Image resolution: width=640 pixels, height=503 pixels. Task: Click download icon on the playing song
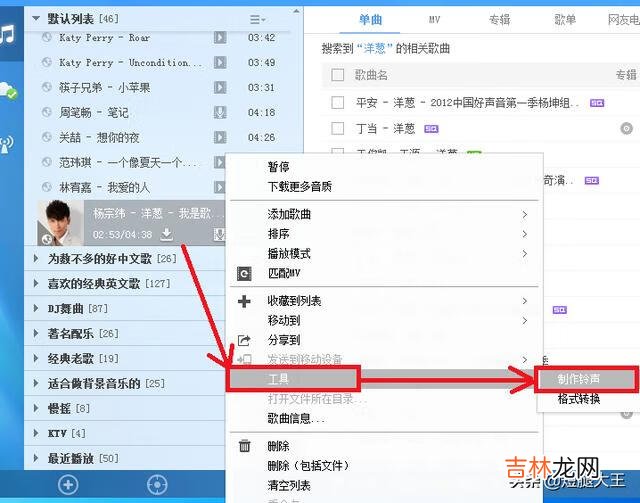[167, 234]
